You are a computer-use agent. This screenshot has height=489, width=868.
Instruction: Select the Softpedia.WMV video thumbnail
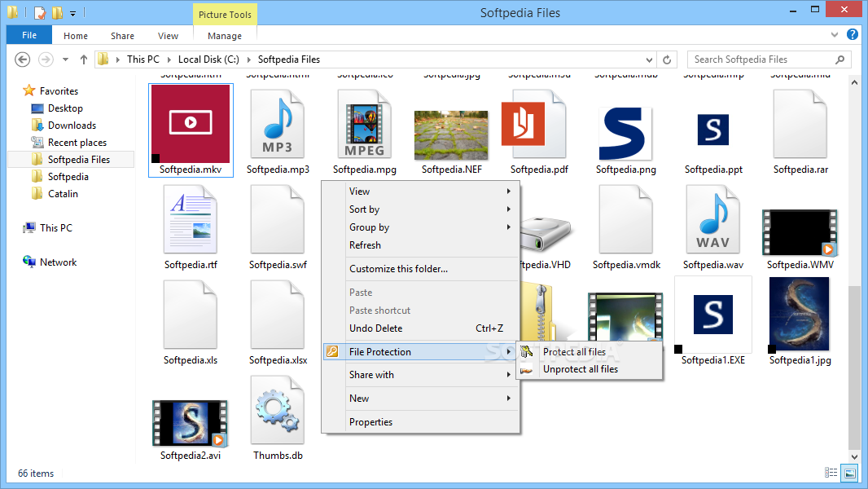coord(800,232)
